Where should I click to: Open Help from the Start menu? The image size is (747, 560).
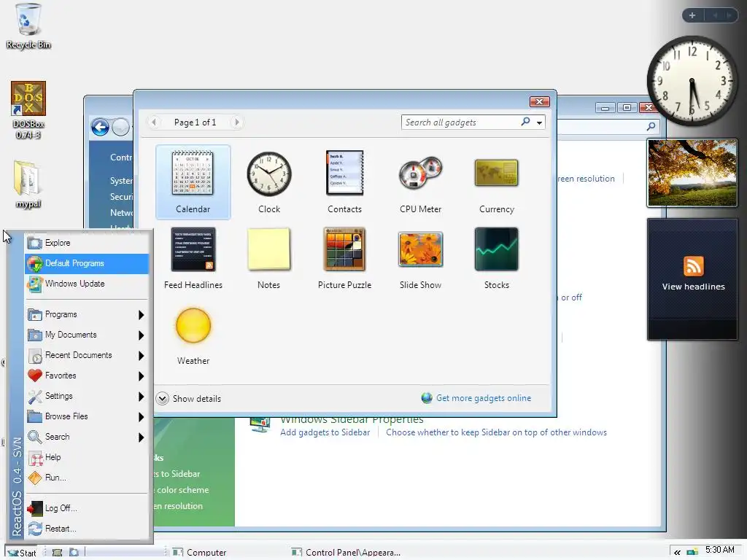click(87, 458)
